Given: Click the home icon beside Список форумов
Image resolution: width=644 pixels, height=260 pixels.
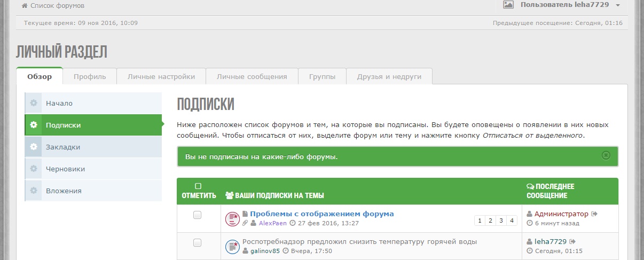Looking at the screenshot, I should [25, 6].
